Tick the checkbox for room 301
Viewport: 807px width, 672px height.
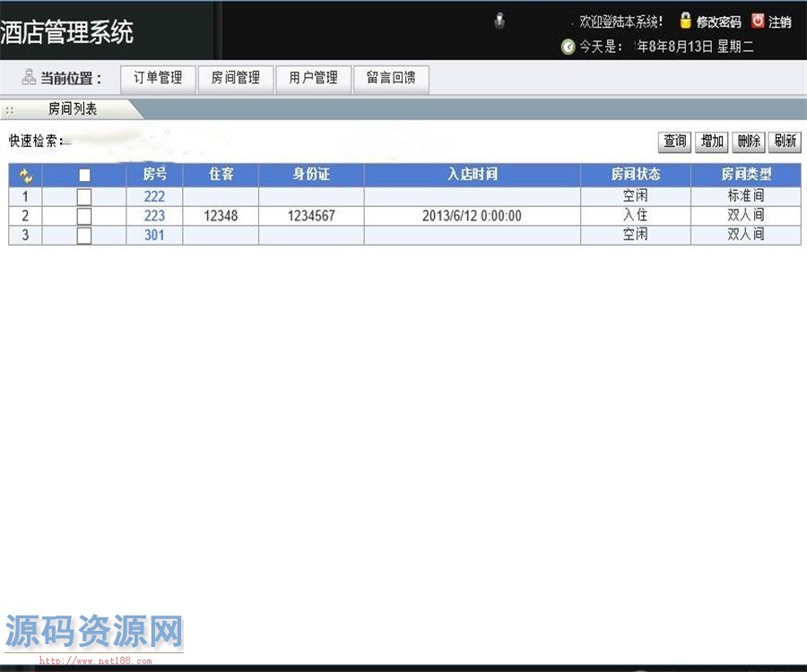pyautogui.click(x=84, y=235)
